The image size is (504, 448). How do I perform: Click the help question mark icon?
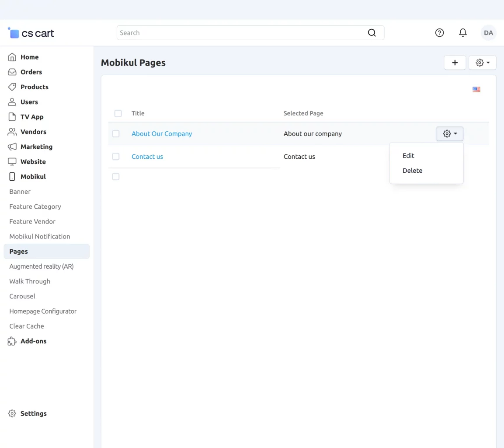click(439, 33)
